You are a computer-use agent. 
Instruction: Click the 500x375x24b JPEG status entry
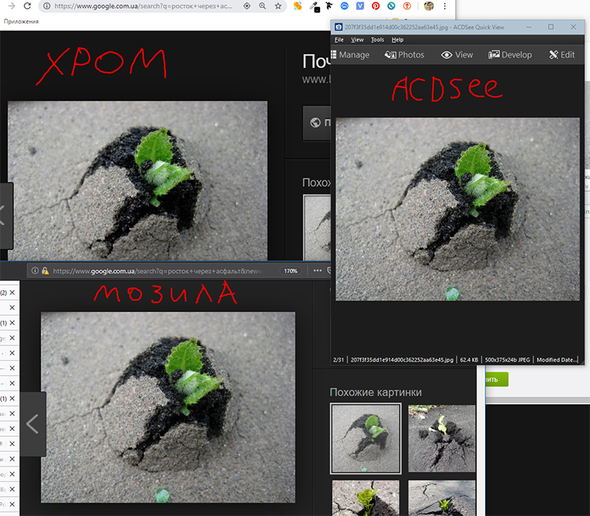507,360
